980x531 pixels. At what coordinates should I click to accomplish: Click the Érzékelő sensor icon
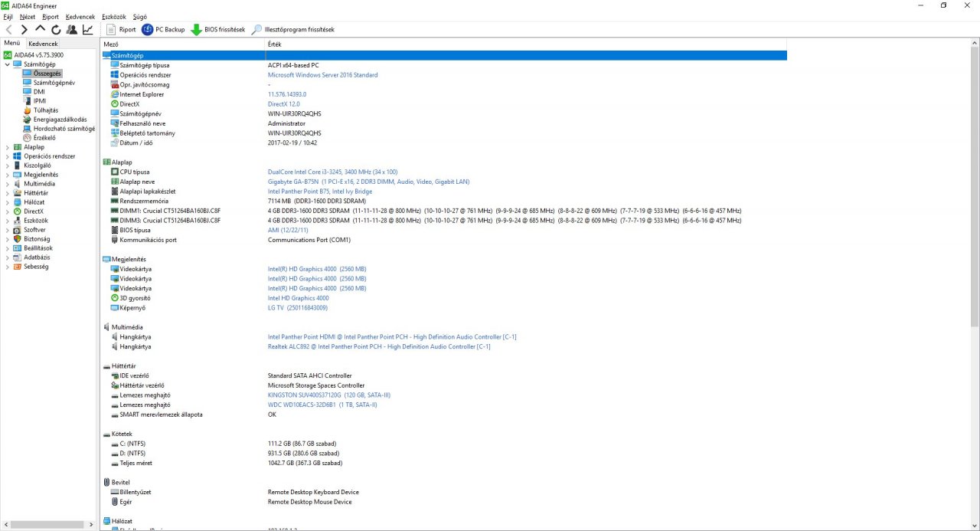tap(28, 138)
